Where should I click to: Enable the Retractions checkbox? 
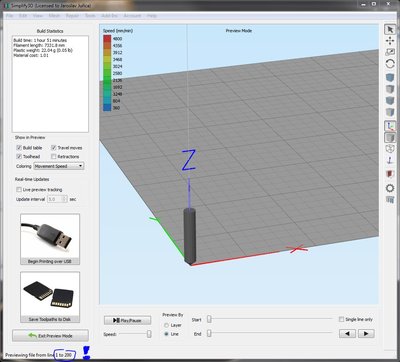point(53,156)
